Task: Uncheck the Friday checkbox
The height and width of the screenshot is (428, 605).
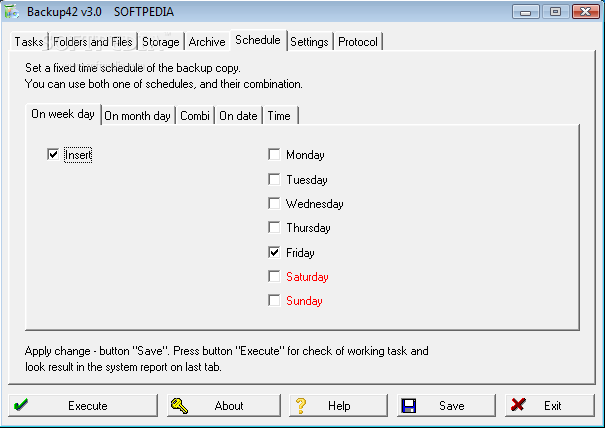Action: (274, 252)
